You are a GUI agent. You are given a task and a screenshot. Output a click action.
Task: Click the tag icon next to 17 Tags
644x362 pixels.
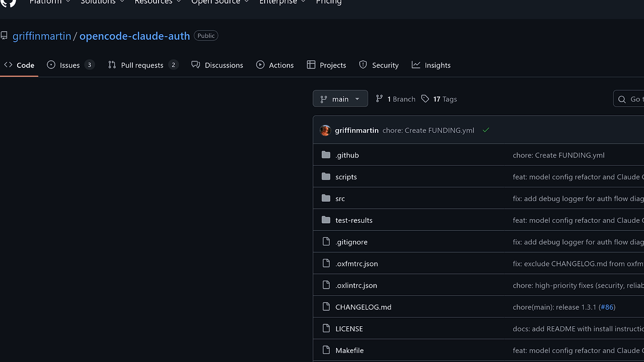[x=425, y=99]
